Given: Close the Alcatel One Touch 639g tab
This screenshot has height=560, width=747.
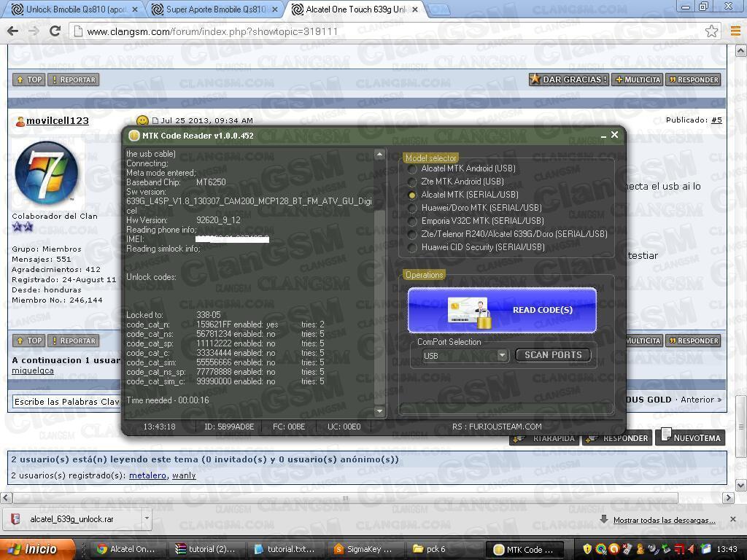Looking at the screenshot, I should click(x=415, y=9).
